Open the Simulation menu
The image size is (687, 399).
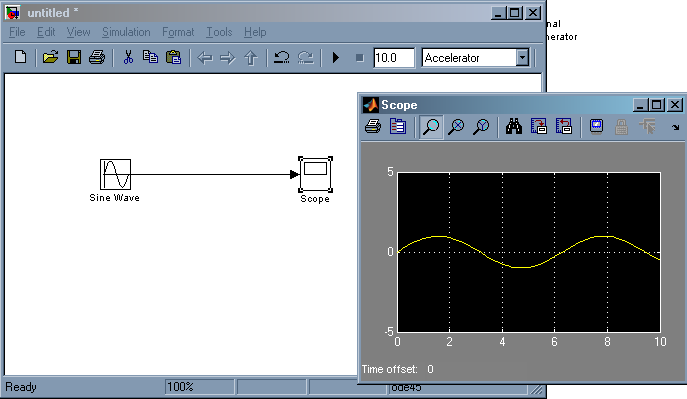126,32
